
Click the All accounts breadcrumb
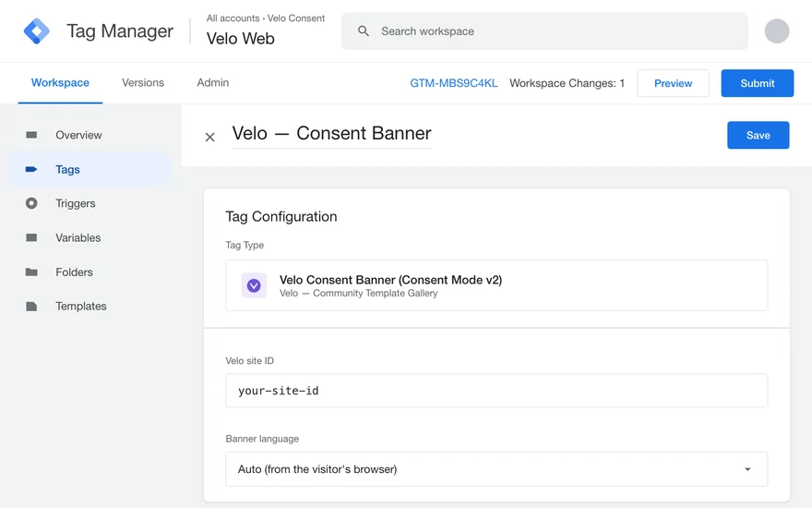coord(233,18)
